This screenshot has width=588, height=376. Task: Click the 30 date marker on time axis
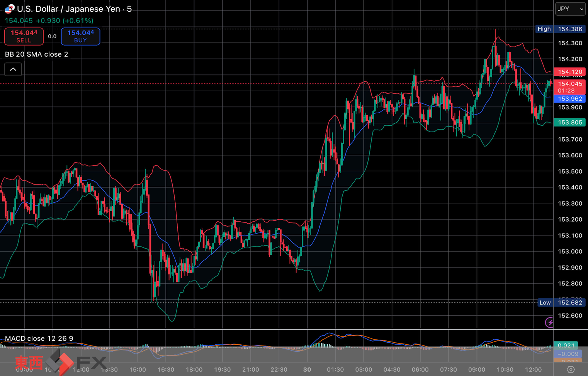pos(307,369)
